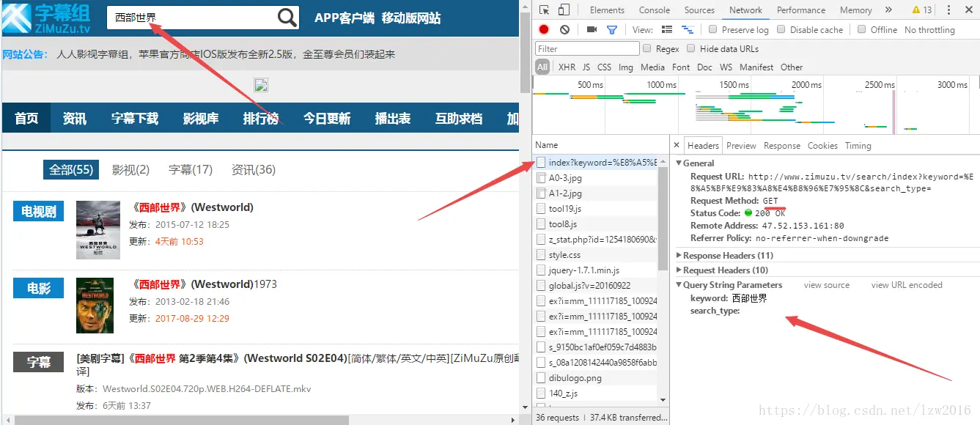Open the No throttling dropdown
The width and height of the screenshot is (980, 425).
click(x=929, y=29)
